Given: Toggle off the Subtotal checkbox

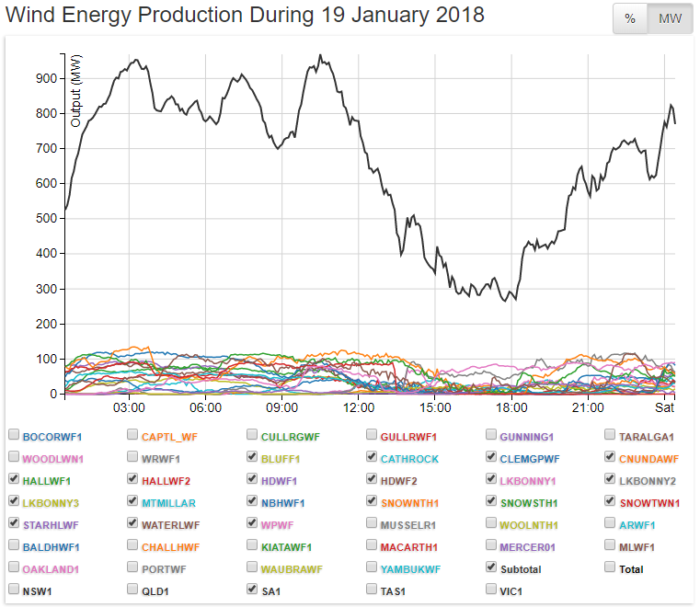Looking at the screenshot, I should tap(492, 567).
